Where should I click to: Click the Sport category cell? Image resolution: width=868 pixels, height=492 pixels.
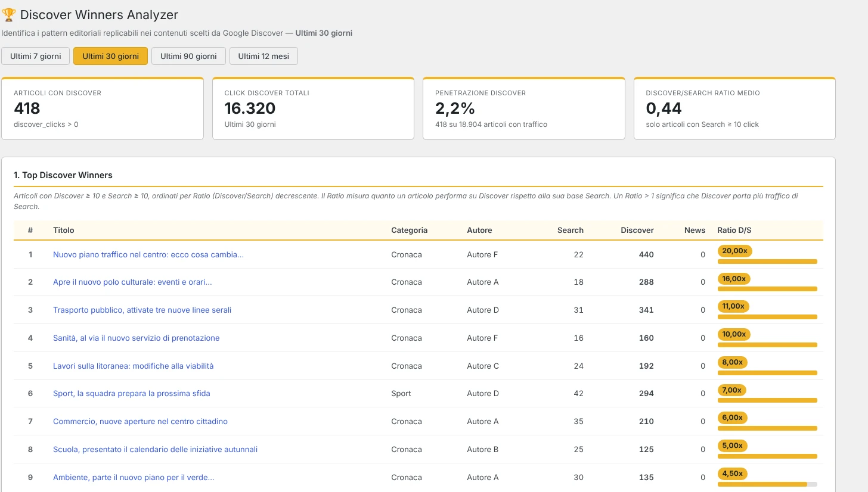[x=401, y=393]
